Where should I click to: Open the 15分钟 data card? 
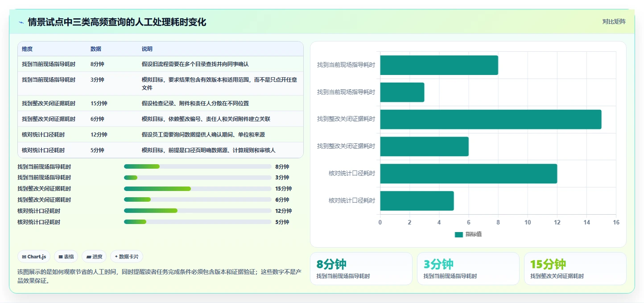[x=575, y=269]
